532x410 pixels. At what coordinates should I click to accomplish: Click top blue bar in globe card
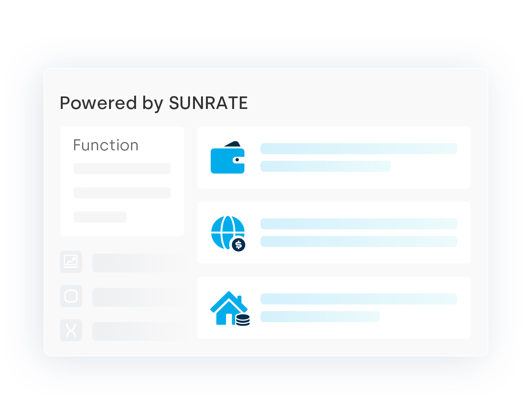358,224
